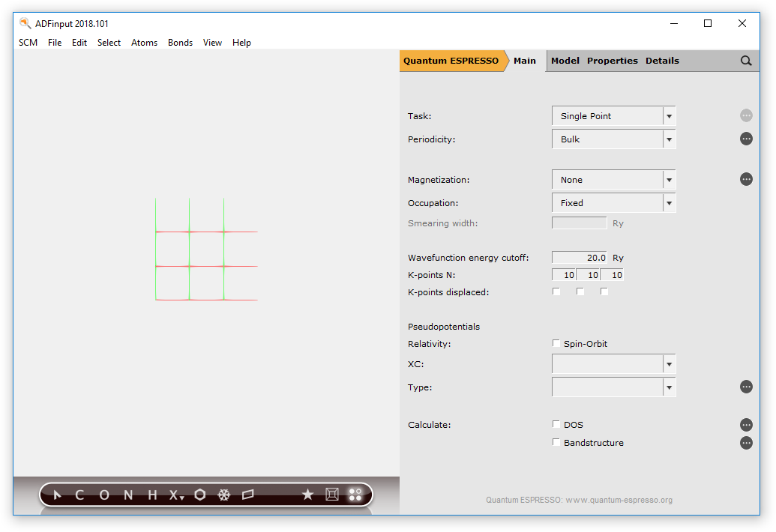776x532 pixels.
Task: Select the pointer selection tool
Action: [x=58, y=495]
